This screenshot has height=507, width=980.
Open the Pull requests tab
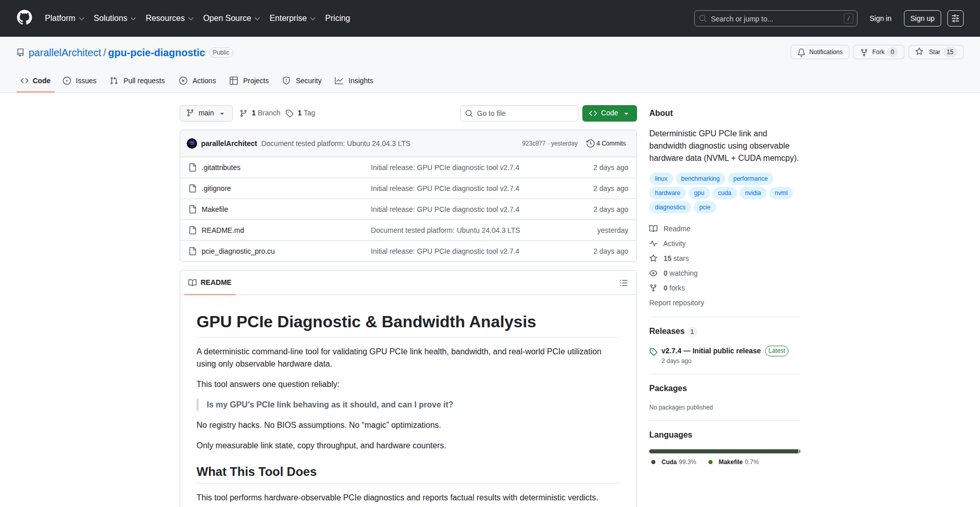[x=137, y=81]
